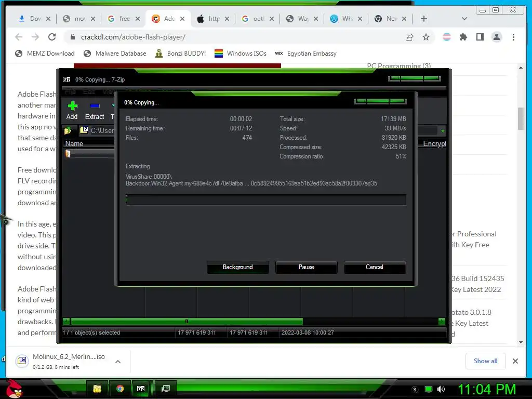
Task: Share this page icon in Chrome
Action: click(409, 37)
